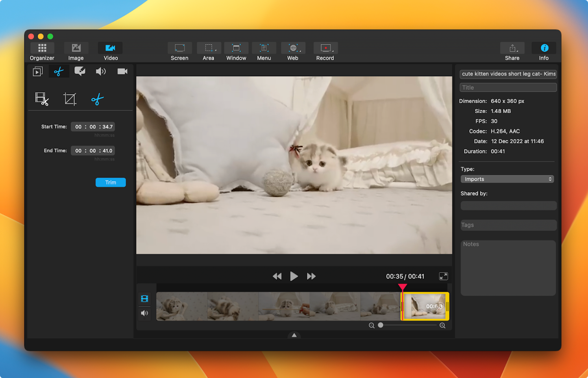Select the Video adjustments tab
This screenshot has width=588, height=378.
pyautogui.click(x=122, y=71)
